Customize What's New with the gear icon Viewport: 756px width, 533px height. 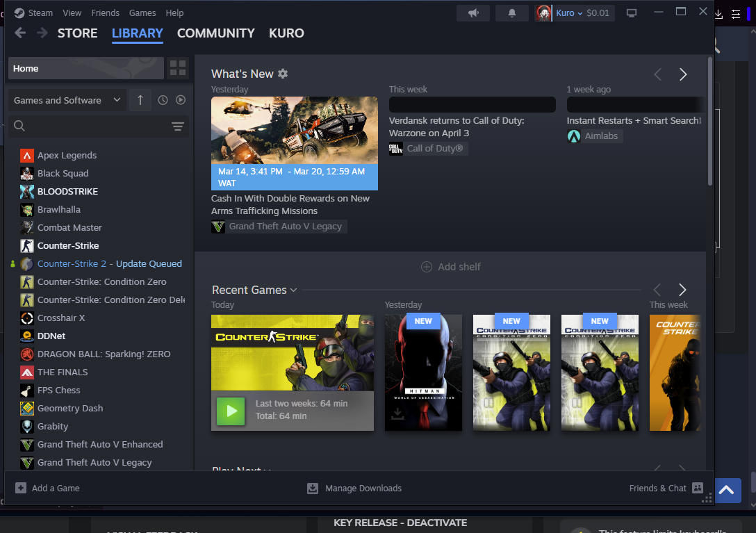pos(283,74)
